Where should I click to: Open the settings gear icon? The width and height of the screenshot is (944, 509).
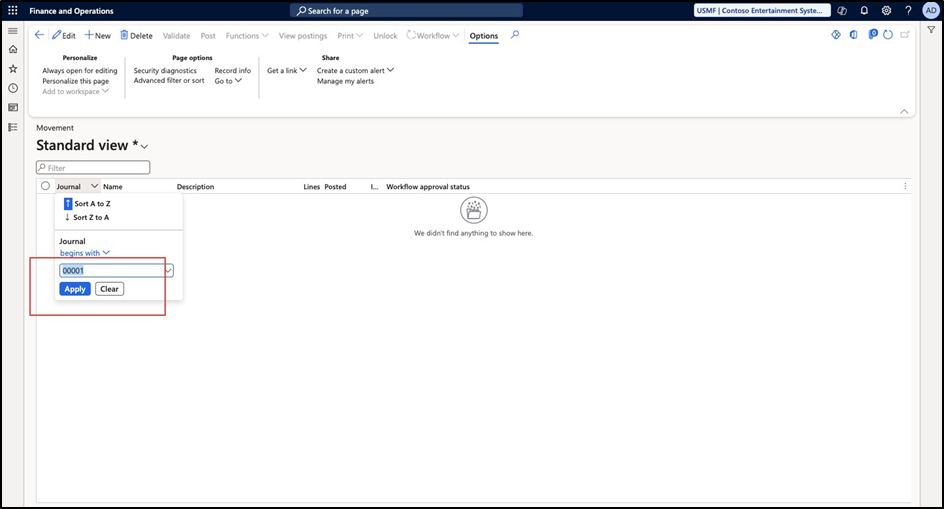(886, 11)
